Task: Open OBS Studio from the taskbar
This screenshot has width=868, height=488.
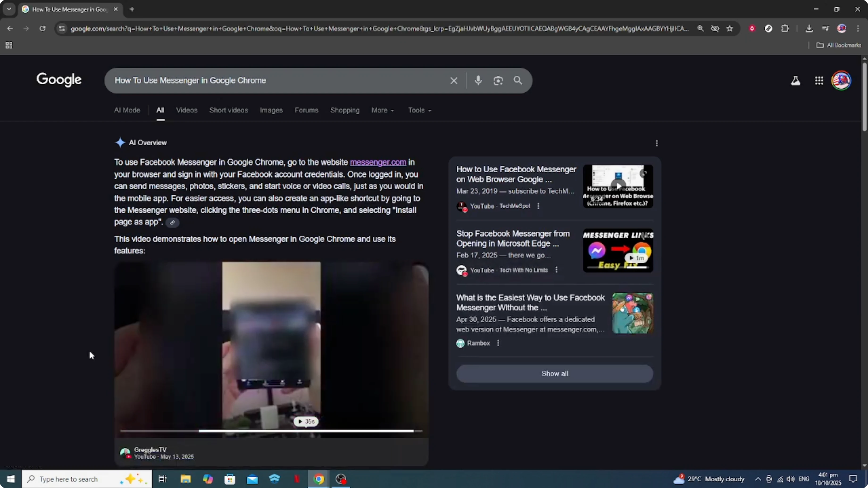Action: tap(341, 479)
